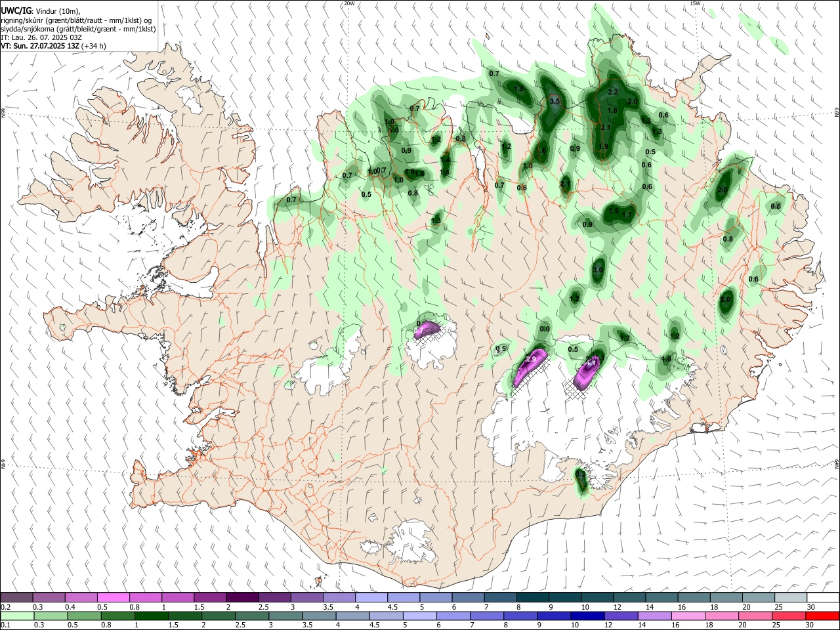Click the lower-row swatch labeled 25
The image size is (840, 630).
coord(789,616)
